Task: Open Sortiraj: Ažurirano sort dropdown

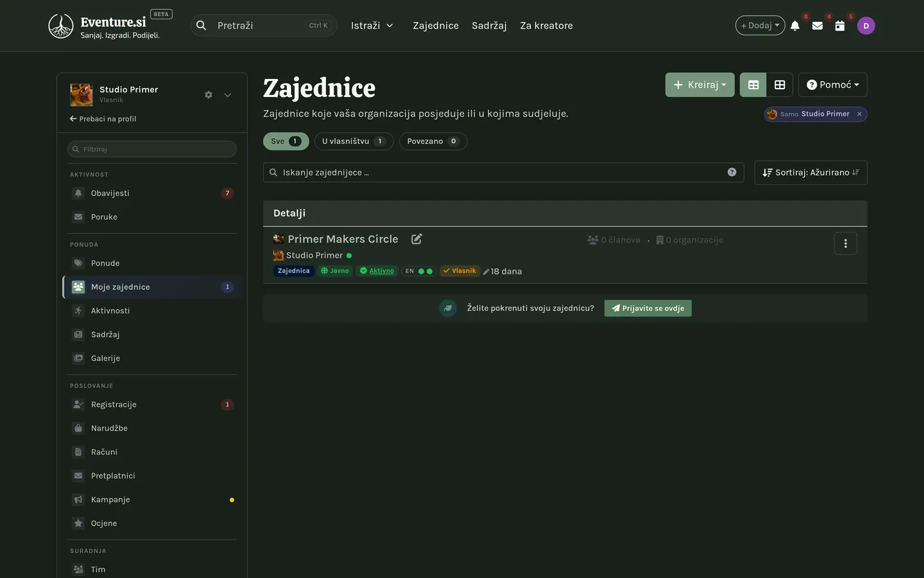Action: tap(811, 173)
